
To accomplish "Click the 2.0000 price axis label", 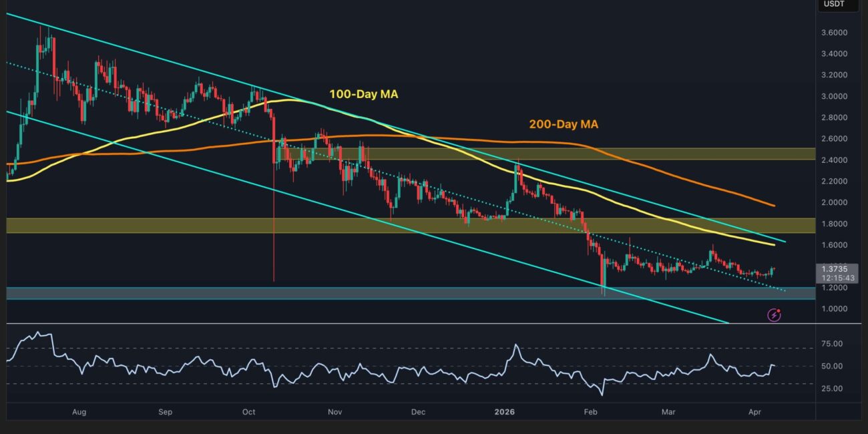I will (x=835, y=202).
